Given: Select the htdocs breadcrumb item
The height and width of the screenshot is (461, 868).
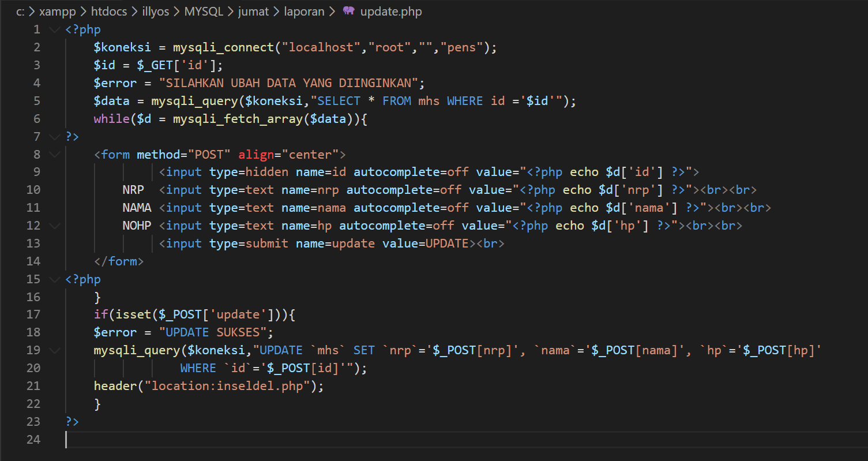Looking at the screenshot, I should (109, 11).
